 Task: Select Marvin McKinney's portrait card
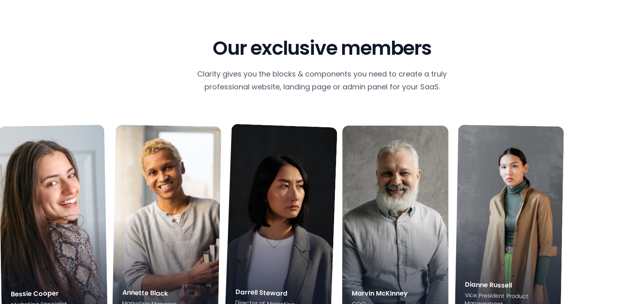pos(395,215)
